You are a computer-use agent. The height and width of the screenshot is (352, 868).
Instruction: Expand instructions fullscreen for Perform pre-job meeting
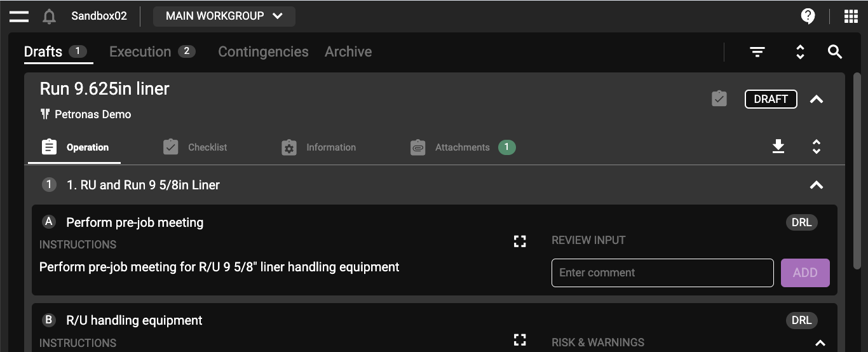tap(520, 241)
